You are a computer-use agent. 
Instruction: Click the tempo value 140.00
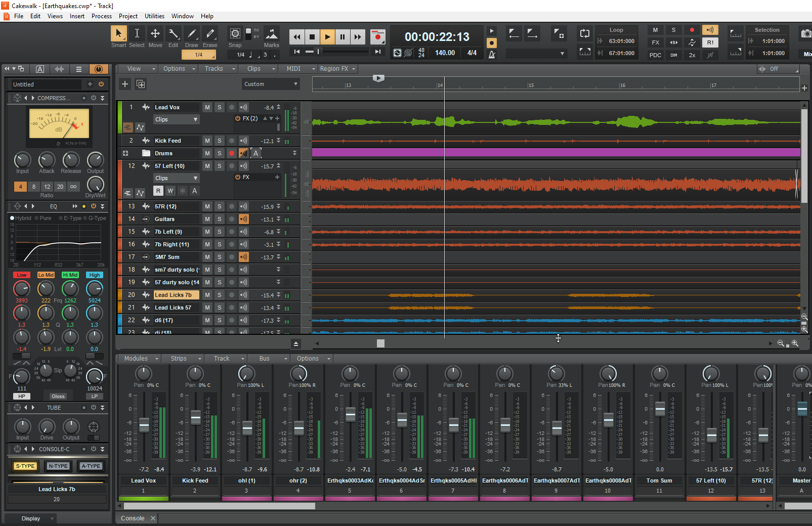(x=445, y=53)
